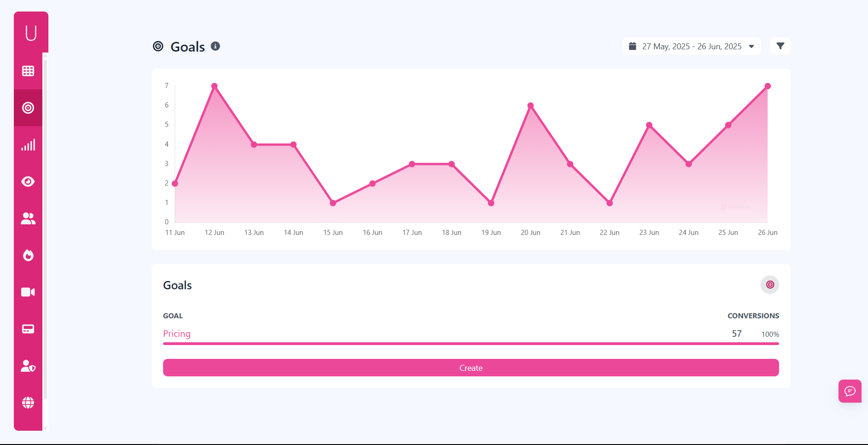The height and width of the screenshot is (445, 868).
Task: Select the 12 Jun data point on chart
Action: 214,86
